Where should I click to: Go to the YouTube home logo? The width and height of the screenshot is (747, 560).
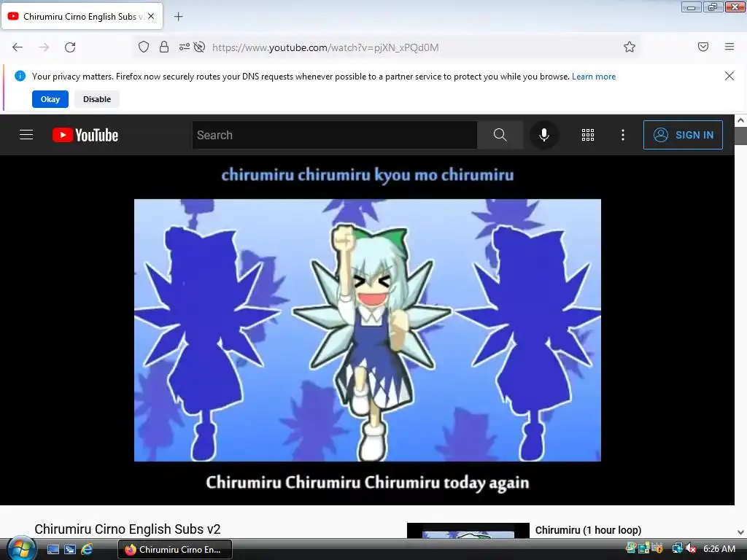click(85, 135)
